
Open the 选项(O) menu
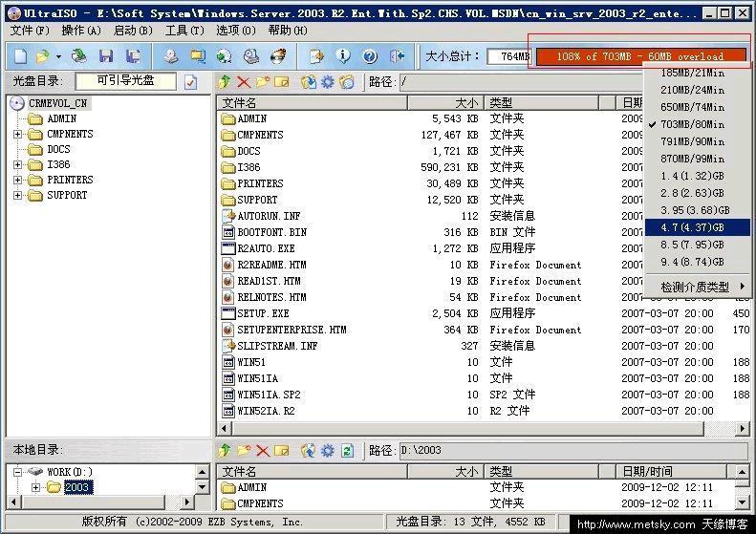point(236,31)
